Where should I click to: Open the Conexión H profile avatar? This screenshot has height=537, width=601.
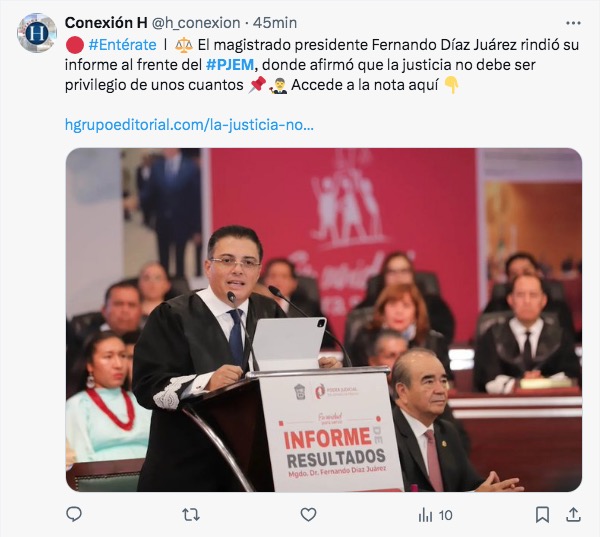click(x=37, y=33)
